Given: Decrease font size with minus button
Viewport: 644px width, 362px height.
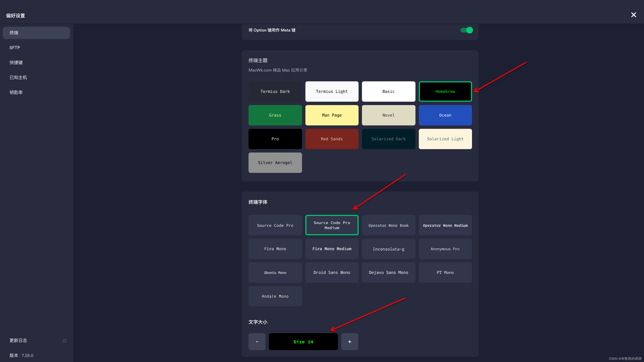Looking at the screenshot, I should (x=257, y=342).
